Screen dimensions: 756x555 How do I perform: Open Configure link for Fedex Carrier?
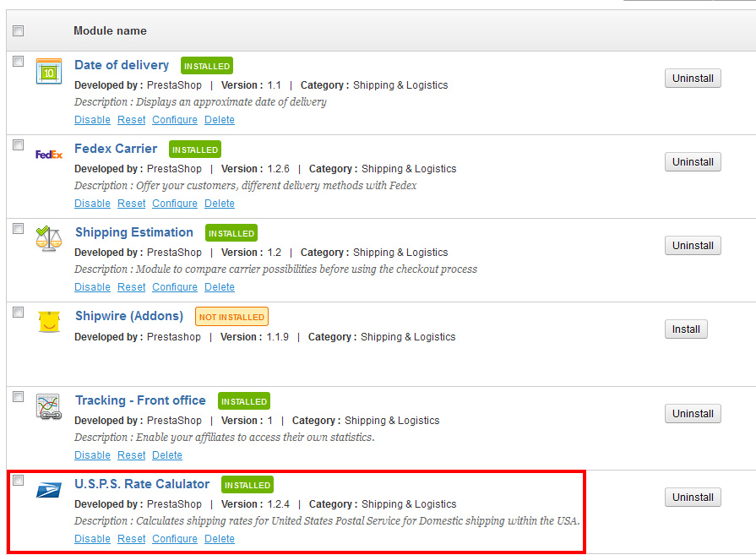tap(175, 204)
